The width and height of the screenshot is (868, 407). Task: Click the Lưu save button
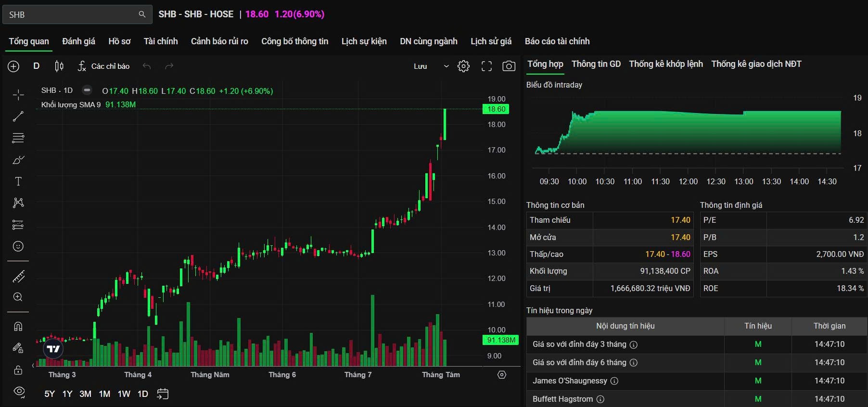pos(421,66)
